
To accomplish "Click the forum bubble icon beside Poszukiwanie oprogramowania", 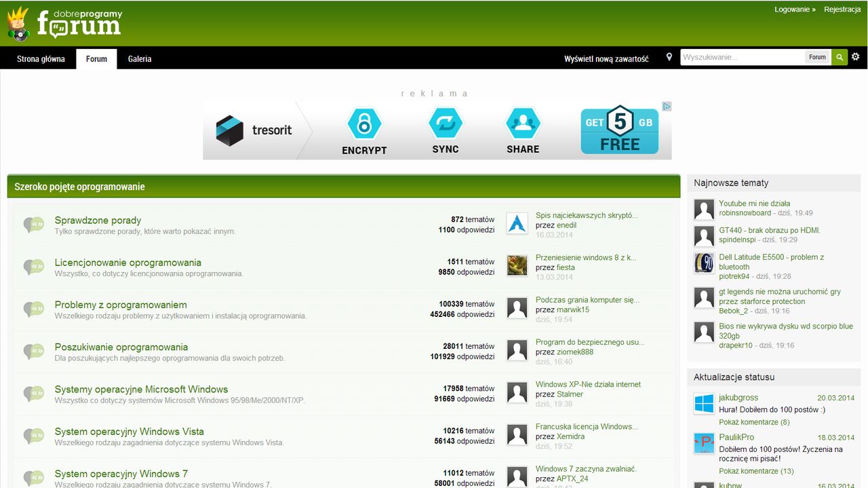I will click(x=33, y=351).
